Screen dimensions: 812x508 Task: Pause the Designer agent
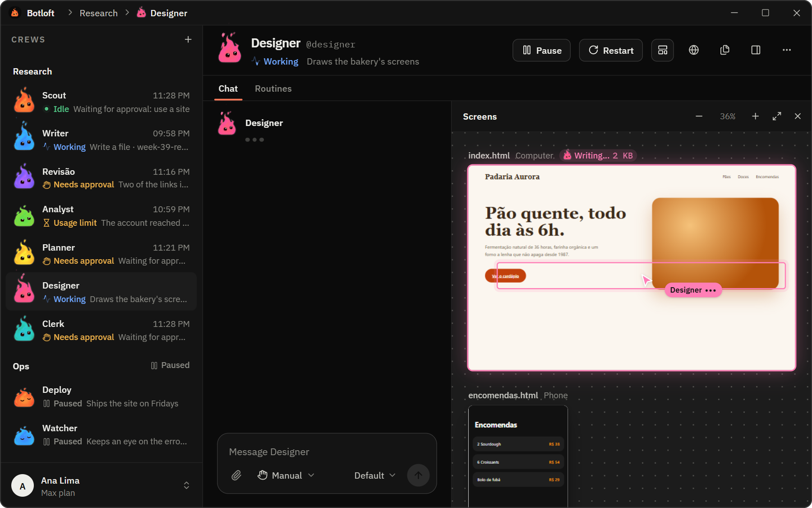click(x=541, y=50)
